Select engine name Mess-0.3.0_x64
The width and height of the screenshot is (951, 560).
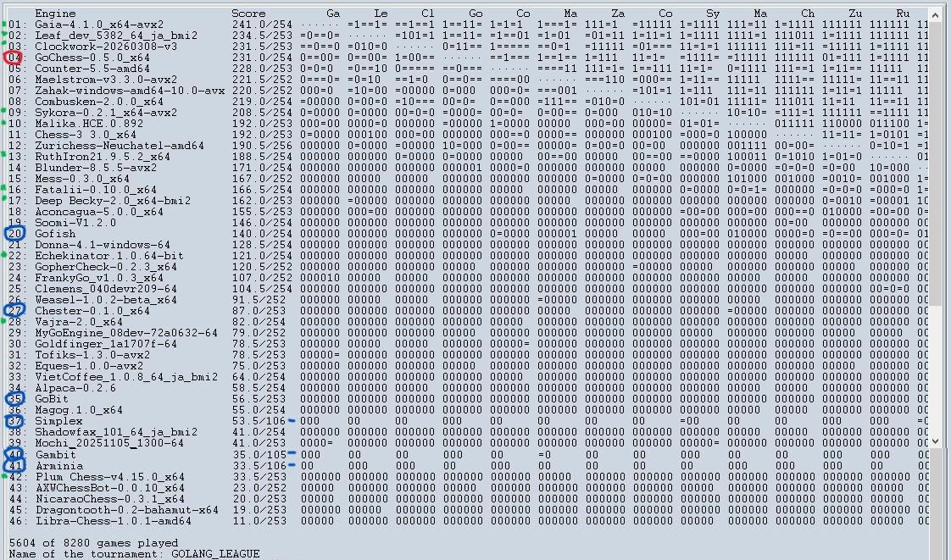click(82, 179)
